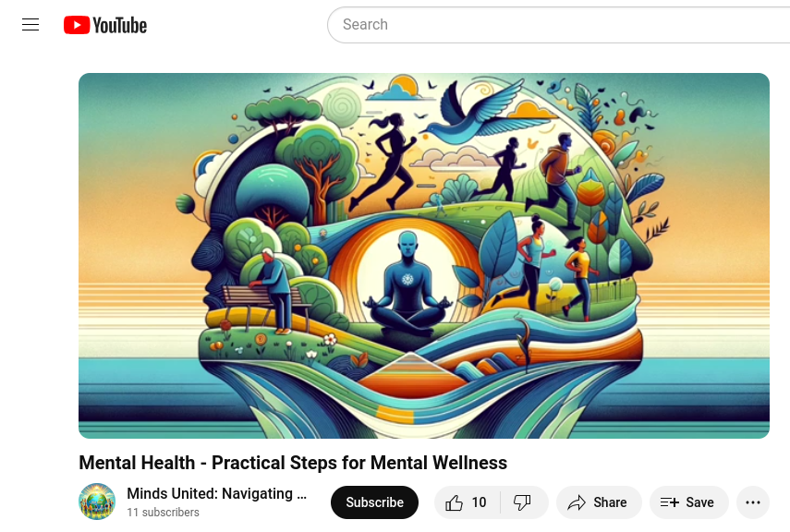790x532 pixels.
Task: Like the video with thumbs-up icon
Action: [x=454, y=502]
